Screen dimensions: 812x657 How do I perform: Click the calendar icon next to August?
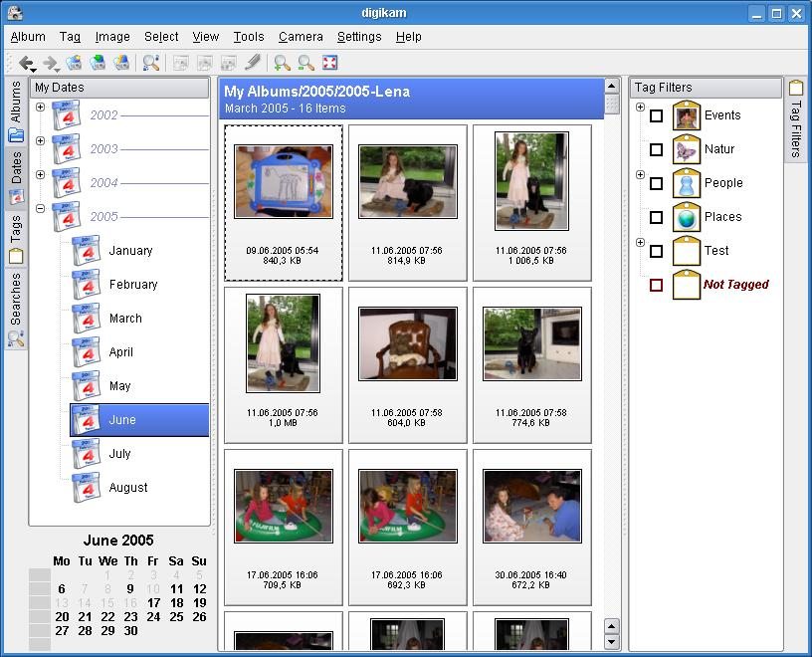point(86,488)
